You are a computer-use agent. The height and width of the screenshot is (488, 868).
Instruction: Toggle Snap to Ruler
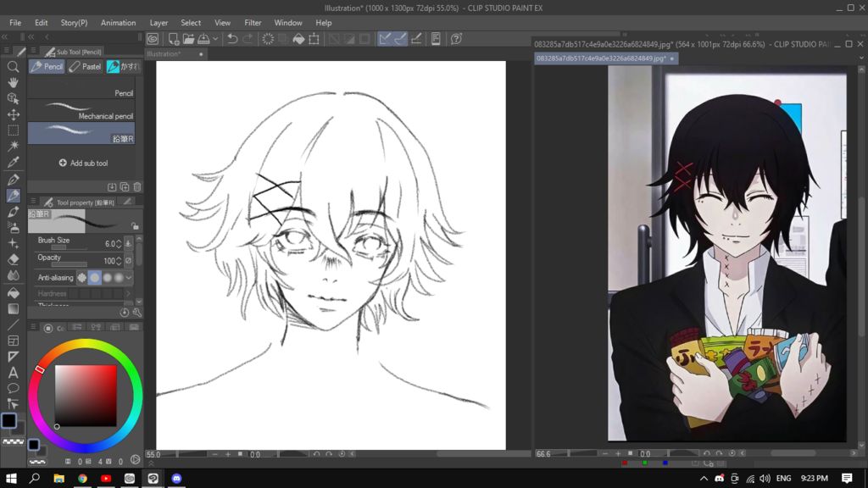385,39
